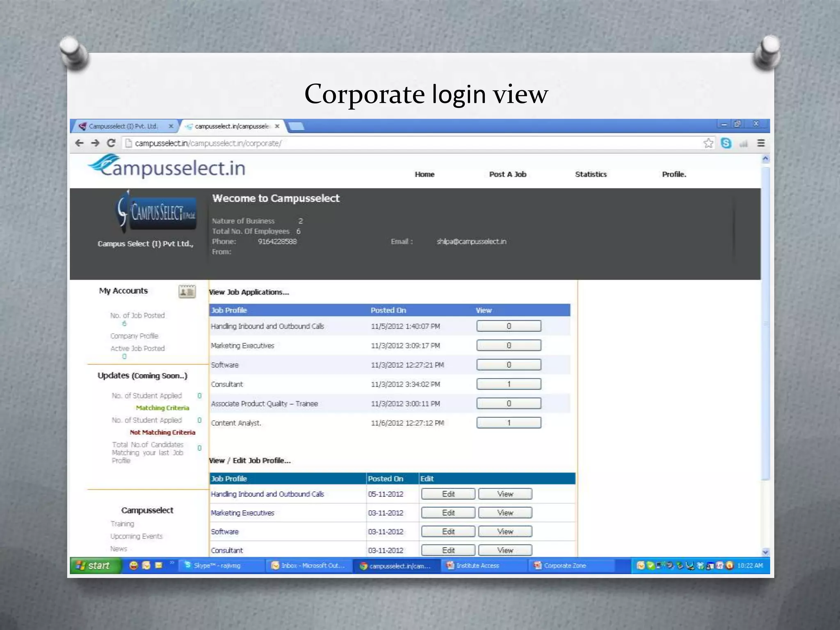This screenshot has height=630, width=840.
Task: Open the News link in sidebar
Action: pos(119,549)
